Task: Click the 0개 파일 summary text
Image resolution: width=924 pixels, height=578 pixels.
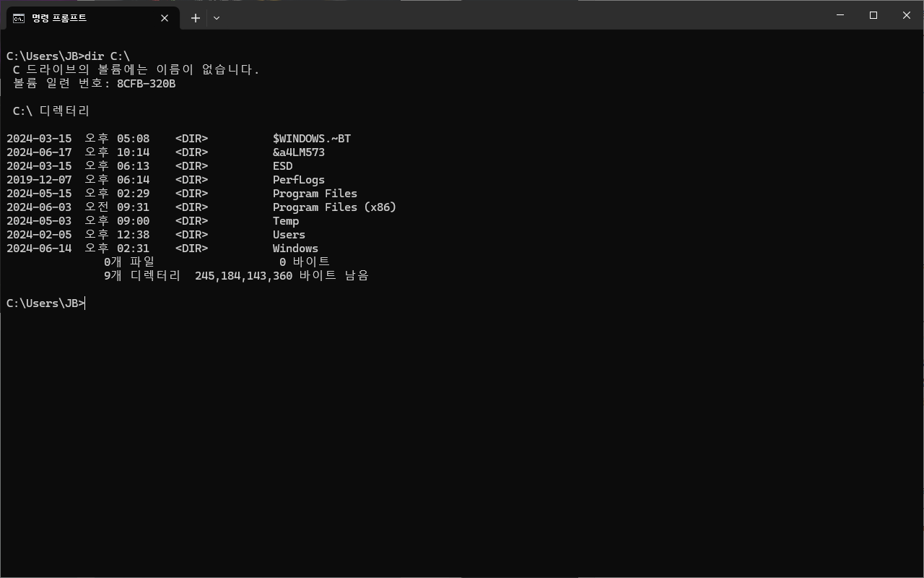Action: point(129,262)
